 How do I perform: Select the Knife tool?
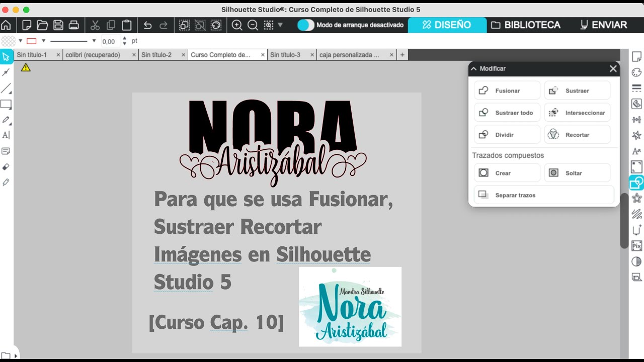(6, 182)
